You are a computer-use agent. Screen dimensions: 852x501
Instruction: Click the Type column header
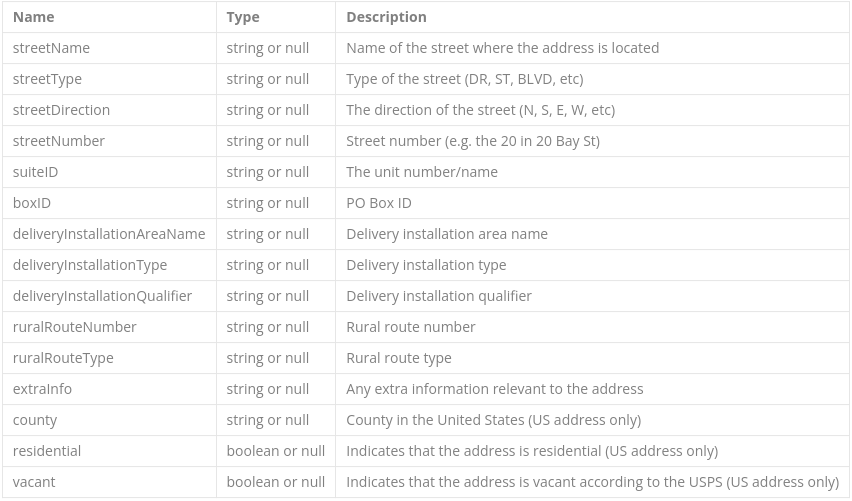243,17
